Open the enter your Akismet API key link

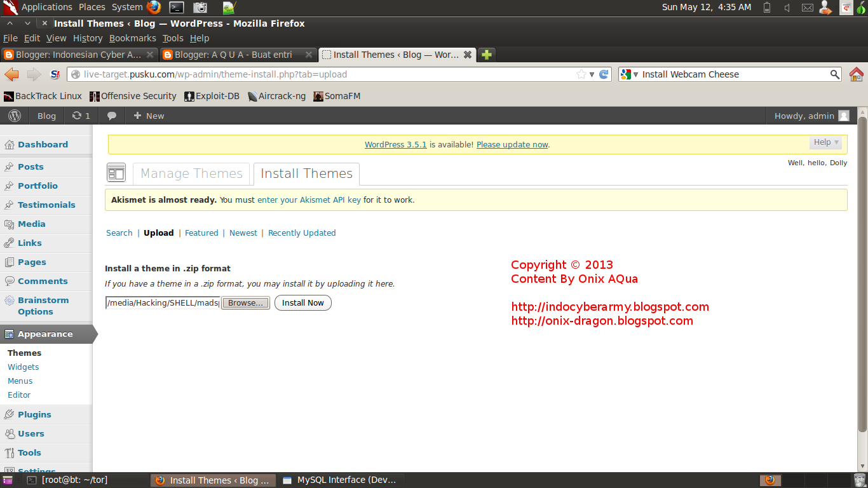click(x=309, y=200)
